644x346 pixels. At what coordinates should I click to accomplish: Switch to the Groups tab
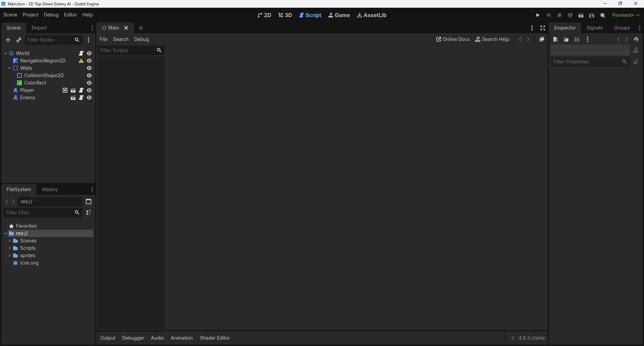point(622,28)
